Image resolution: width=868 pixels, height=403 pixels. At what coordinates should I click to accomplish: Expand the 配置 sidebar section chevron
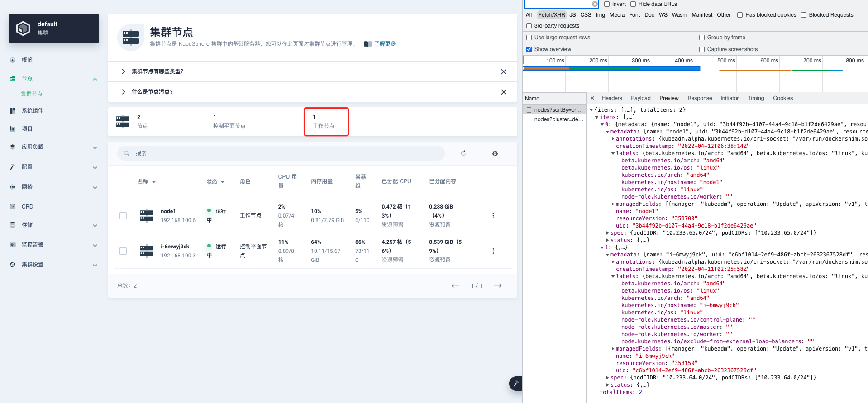(x=95, y=168)
